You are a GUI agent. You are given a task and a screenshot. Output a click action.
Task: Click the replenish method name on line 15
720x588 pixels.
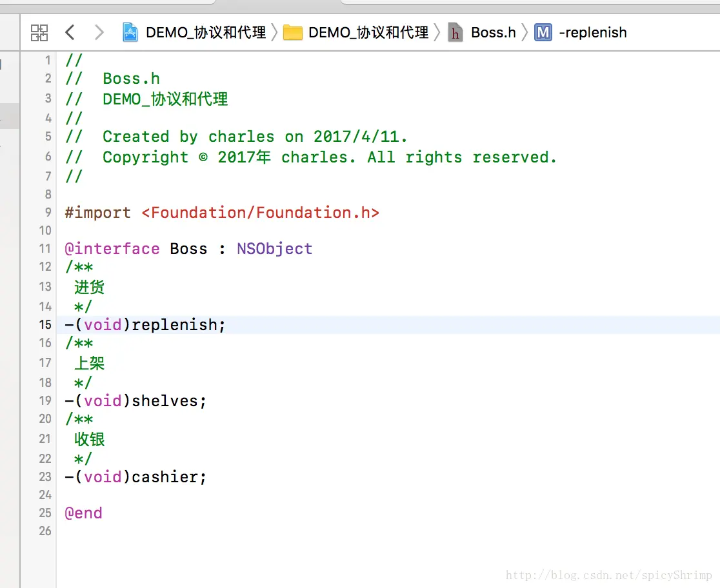(174, 325)
